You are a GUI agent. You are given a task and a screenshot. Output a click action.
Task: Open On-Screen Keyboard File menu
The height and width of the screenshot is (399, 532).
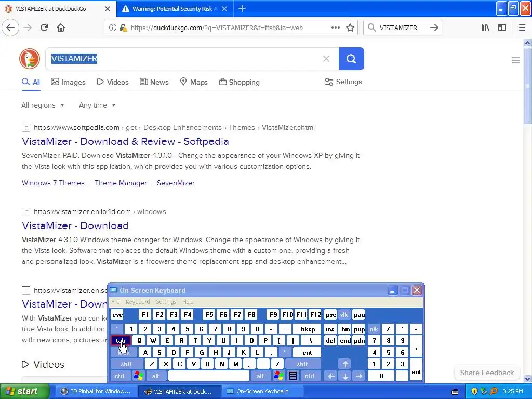click(x=115, y=302)
